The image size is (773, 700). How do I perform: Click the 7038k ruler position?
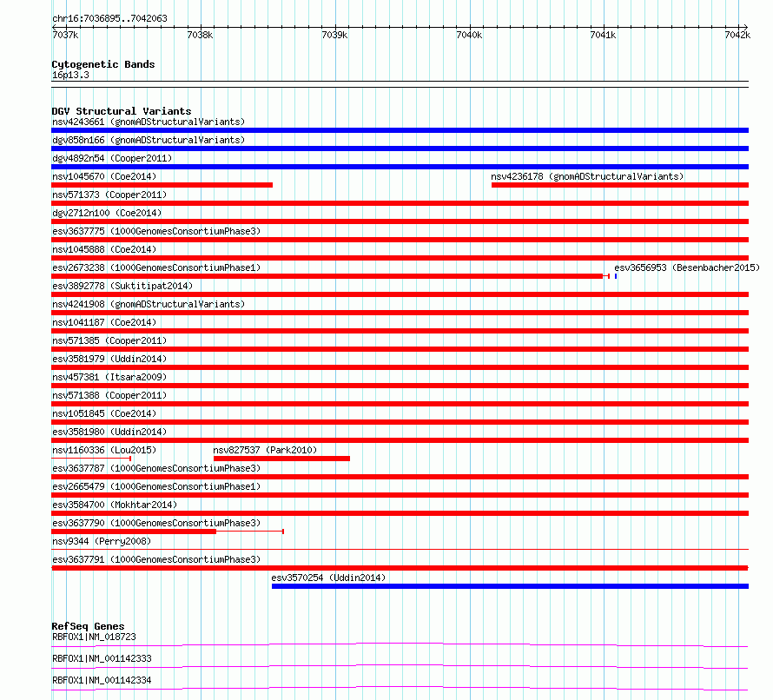pos(200,35)
